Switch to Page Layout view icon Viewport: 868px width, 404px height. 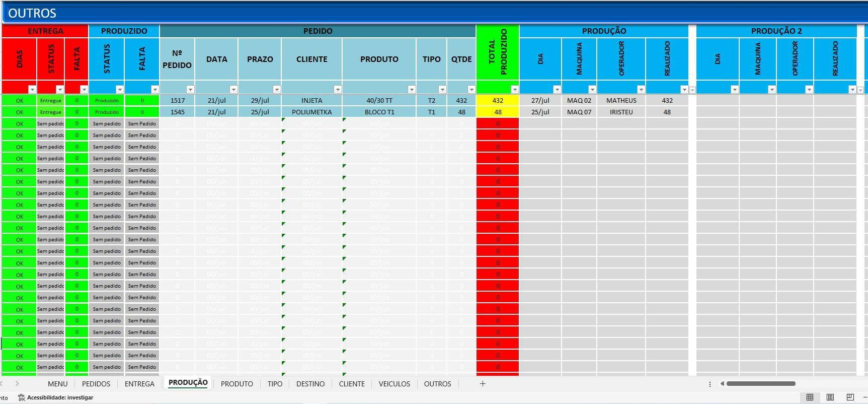[x=830, y=397]
